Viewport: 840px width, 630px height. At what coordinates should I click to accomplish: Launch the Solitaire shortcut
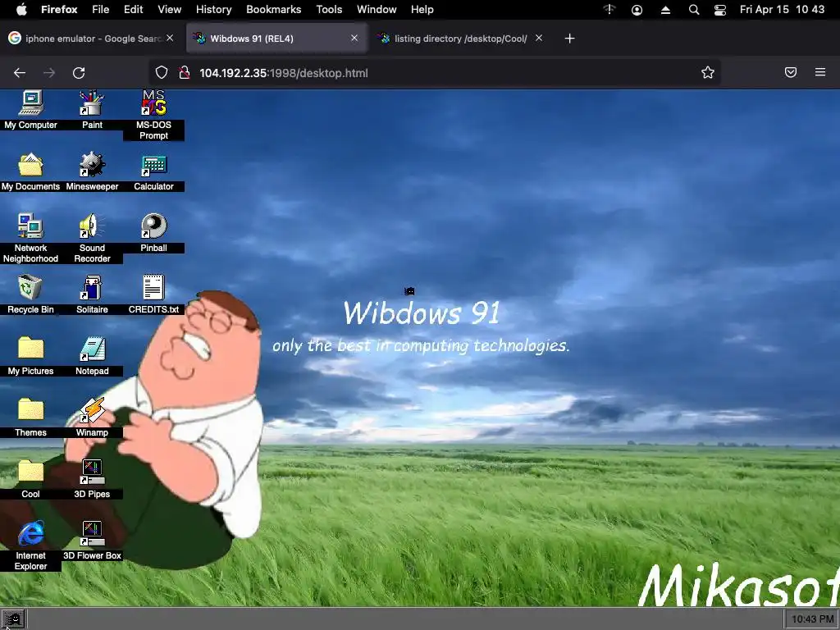92,294
